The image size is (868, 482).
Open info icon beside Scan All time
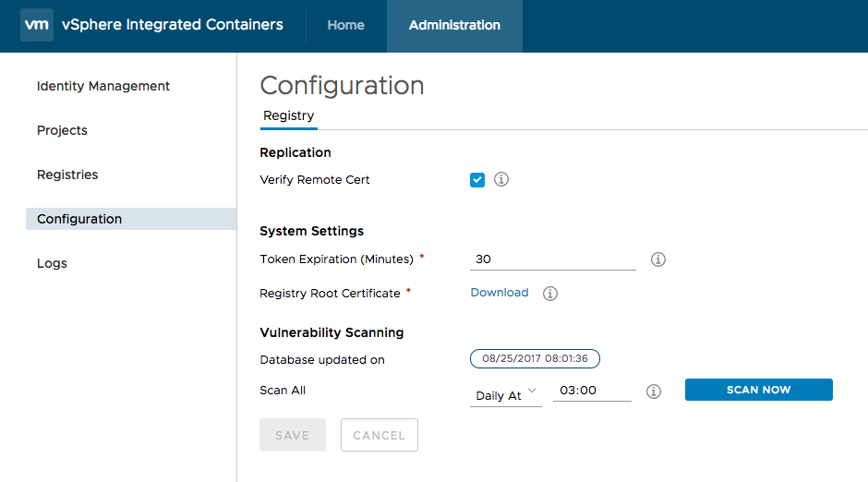point(653,392)
